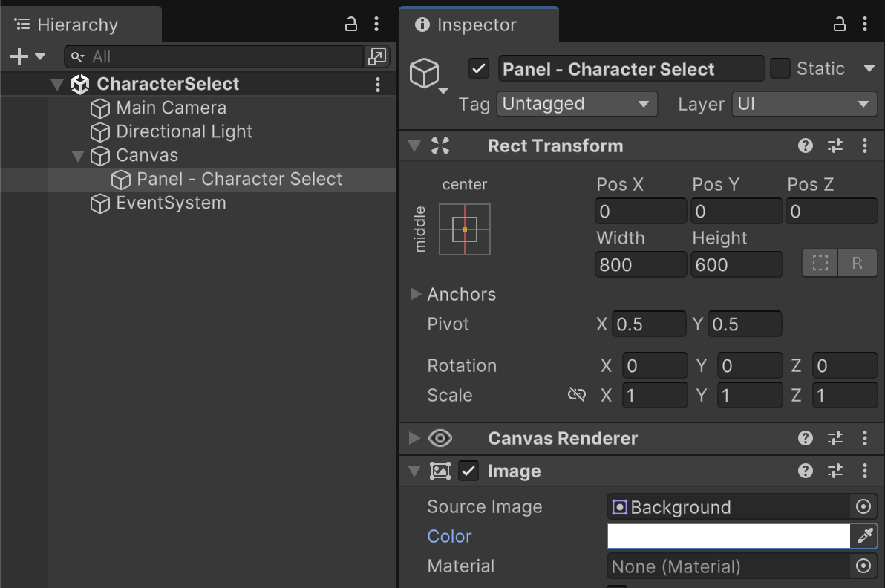The image size is (885, 588).
Task: Lock the Inspector panel
Action: click(840, 24)
